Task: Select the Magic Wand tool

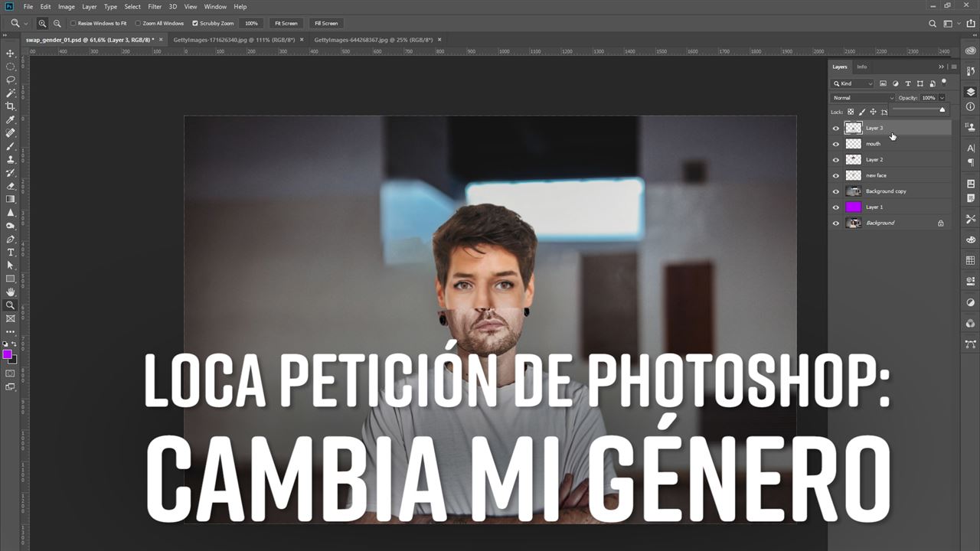Action: [x=11, y=93]
